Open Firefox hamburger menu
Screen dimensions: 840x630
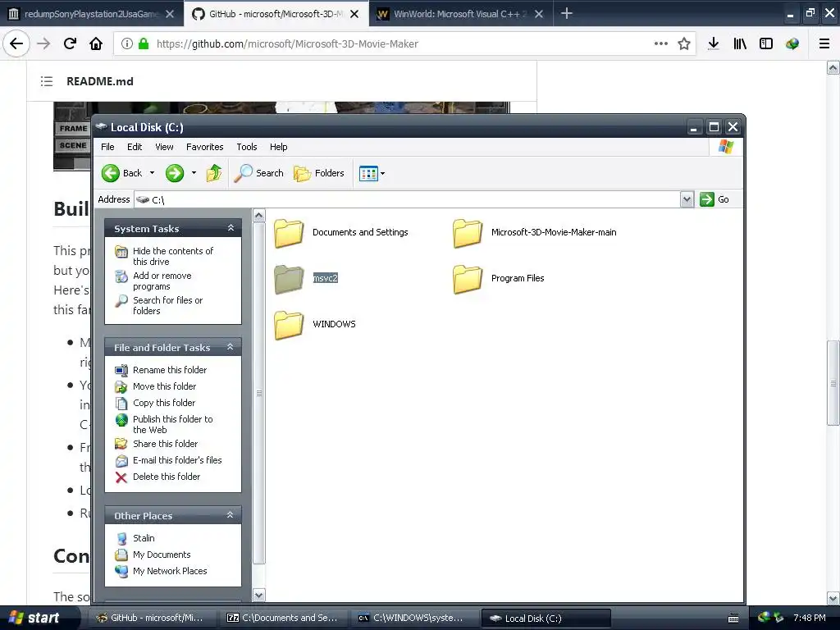824,44
